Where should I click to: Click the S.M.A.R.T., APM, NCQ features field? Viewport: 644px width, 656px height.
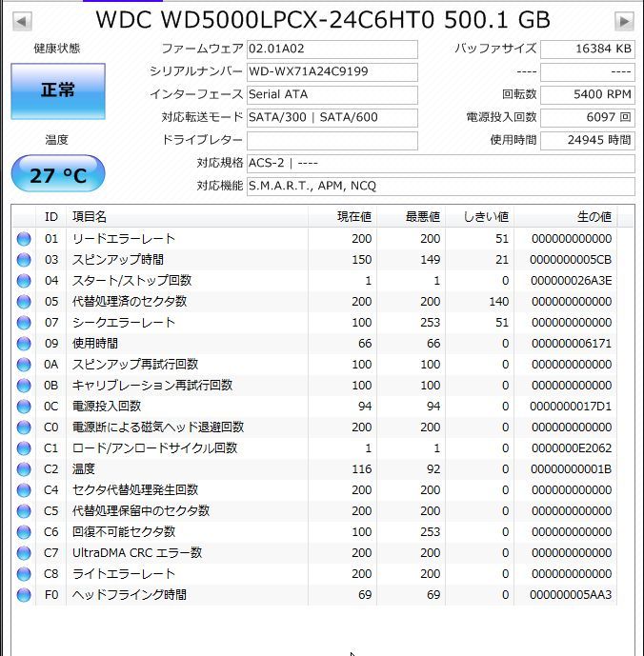click(x=440, y=187)
